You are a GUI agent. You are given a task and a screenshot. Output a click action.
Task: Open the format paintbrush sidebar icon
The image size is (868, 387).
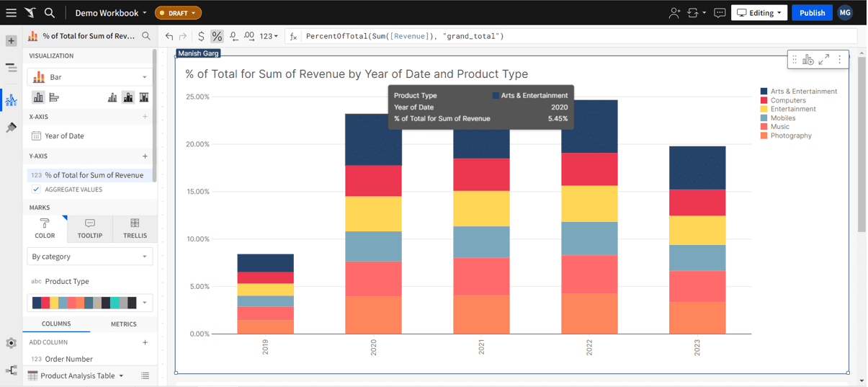pos(11,128)
